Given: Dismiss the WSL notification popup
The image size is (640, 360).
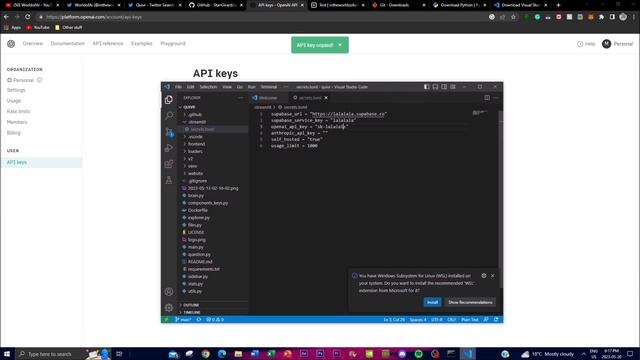Looking at the screenshot, I should tap(493, 276).
